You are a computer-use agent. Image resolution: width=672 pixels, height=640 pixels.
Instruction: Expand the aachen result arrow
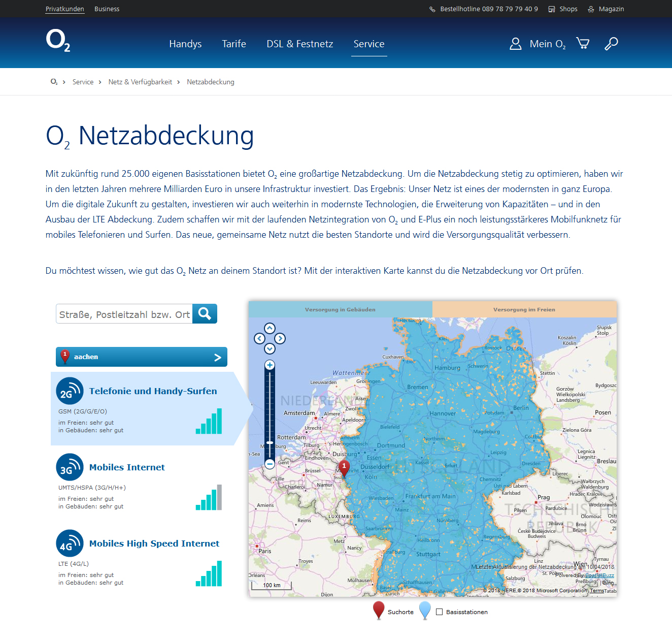click(218, 357)
